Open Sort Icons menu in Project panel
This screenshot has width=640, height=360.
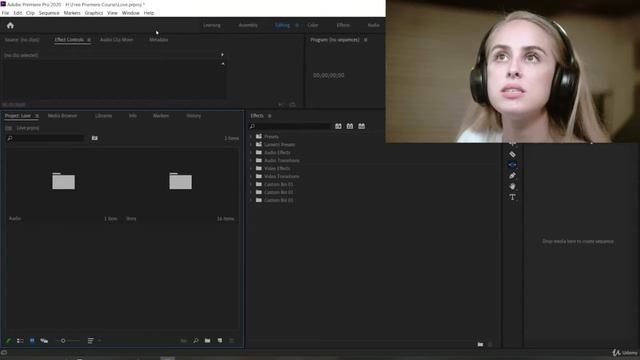point(91,340)
